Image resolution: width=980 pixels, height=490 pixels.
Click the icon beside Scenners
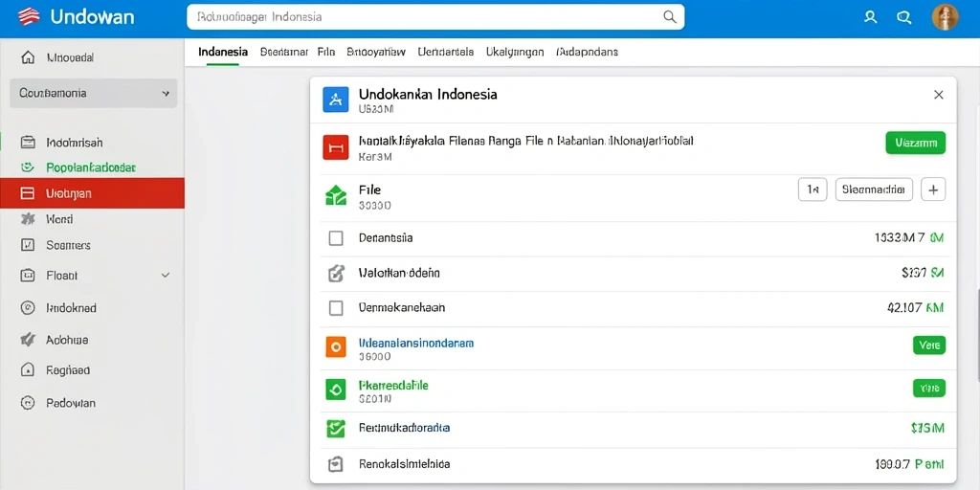tap(28, 245)
